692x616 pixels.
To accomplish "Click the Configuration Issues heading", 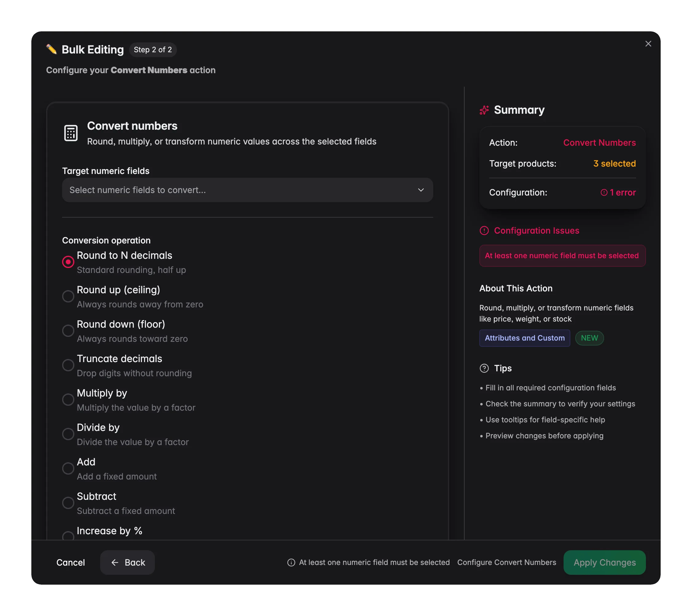I will tap(536, 231).
